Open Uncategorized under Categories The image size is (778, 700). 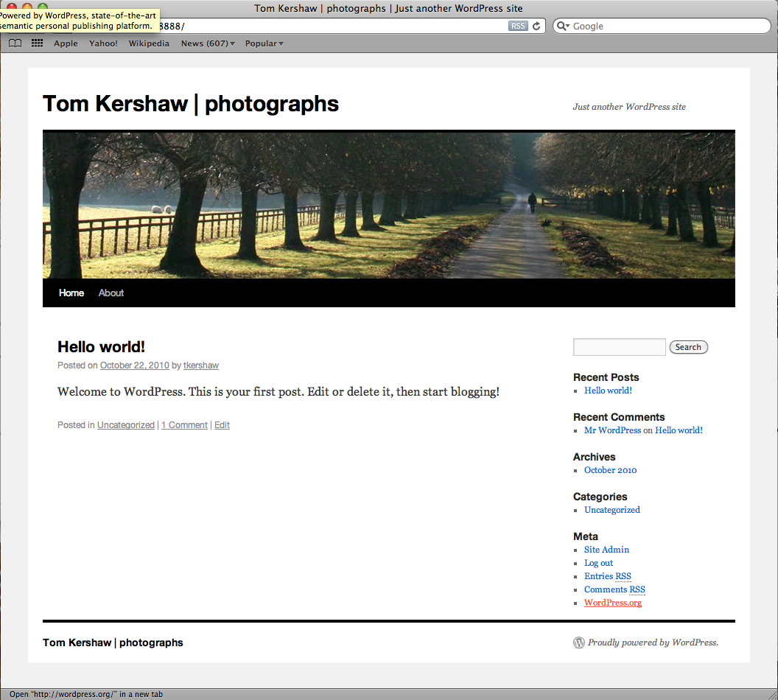[x=611, y=509]
